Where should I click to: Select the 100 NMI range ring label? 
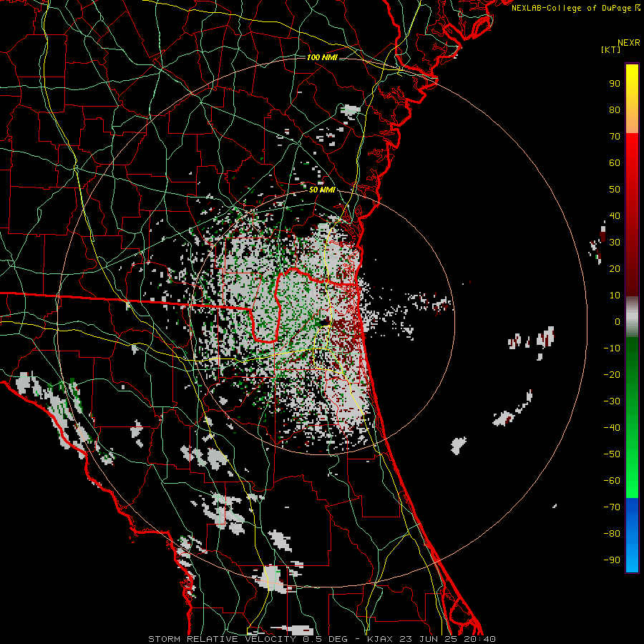click(x=322, y=57)
